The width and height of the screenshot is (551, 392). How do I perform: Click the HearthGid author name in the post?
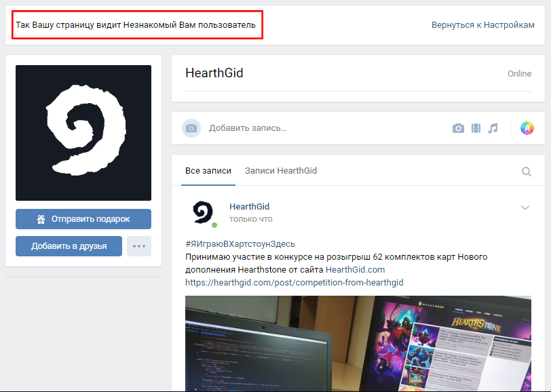point(249,207)
